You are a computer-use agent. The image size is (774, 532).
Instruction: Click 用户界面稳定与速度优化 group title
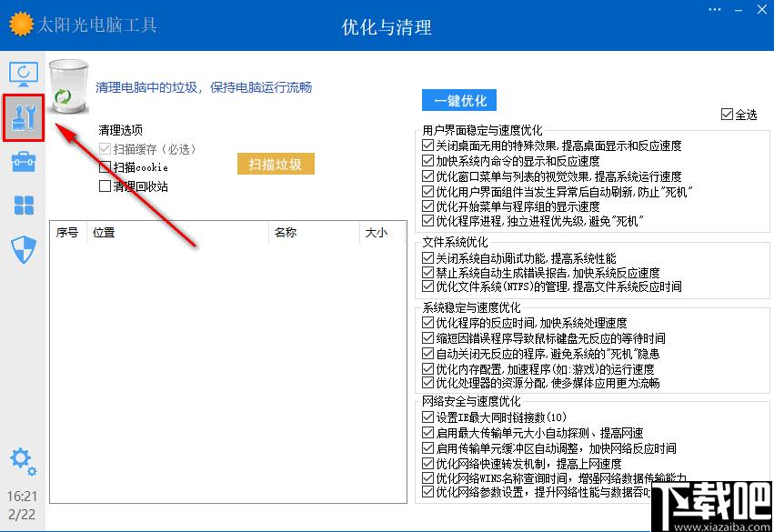click(x=482, y=130)
